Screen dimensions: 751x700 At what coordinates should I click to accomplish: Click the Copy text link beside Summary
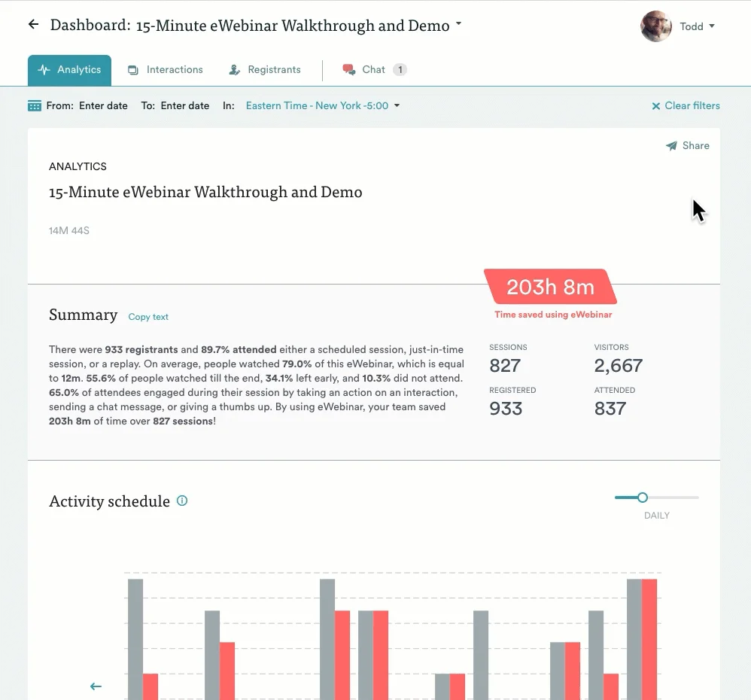click(x=147, y=317)
